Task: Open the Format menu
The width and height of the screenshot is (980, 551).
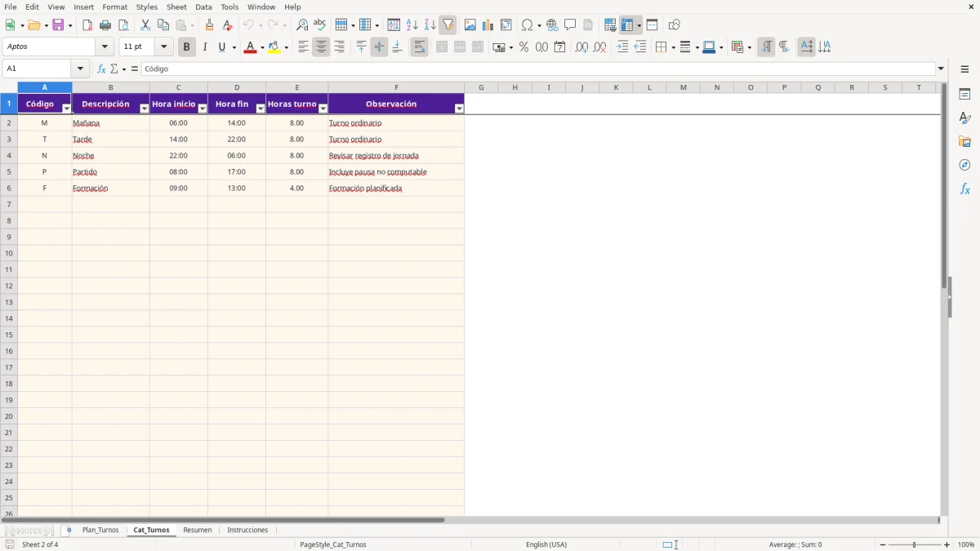Action: coord(115,7)
